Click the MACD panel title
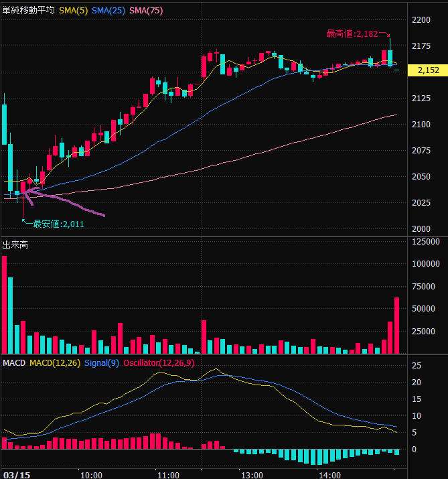This screenshot has width=448, height=479. pos(14,363)
